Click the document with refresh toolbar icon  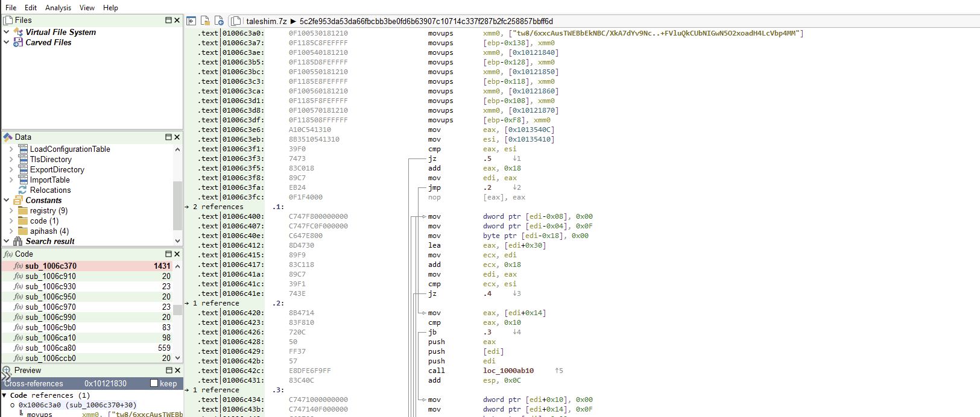(x=219, y=21)
